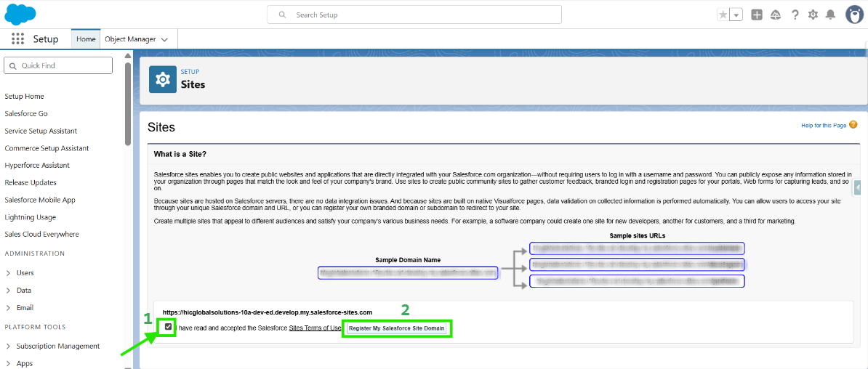Open the App Launcher grid icon
The height and width of the screenshot is (369, 868).
17,38
